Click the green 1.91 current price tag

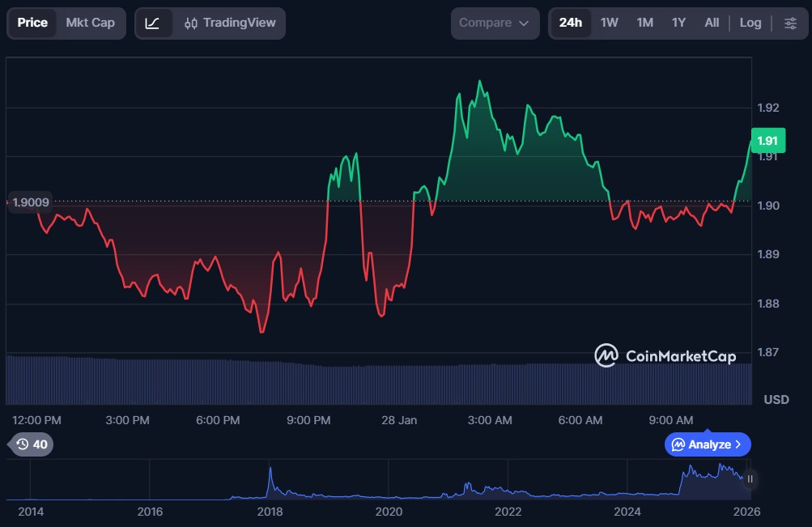coord(767,141)
